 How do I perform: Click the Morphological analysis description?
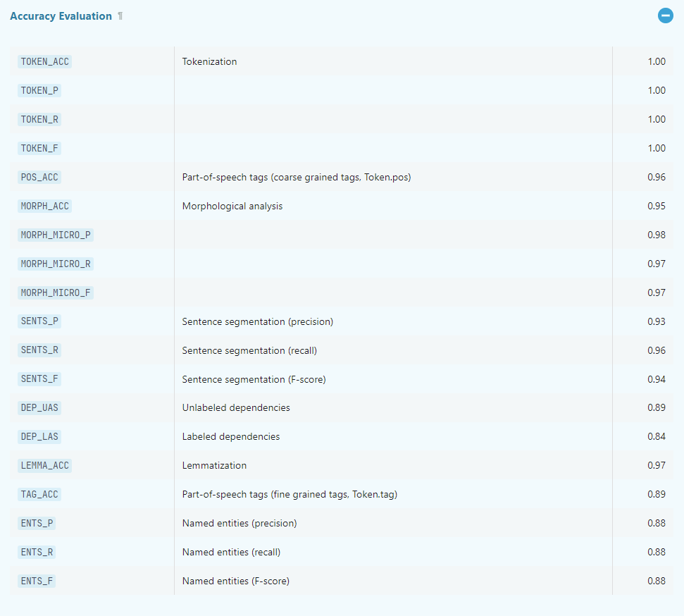click(232, 206)
